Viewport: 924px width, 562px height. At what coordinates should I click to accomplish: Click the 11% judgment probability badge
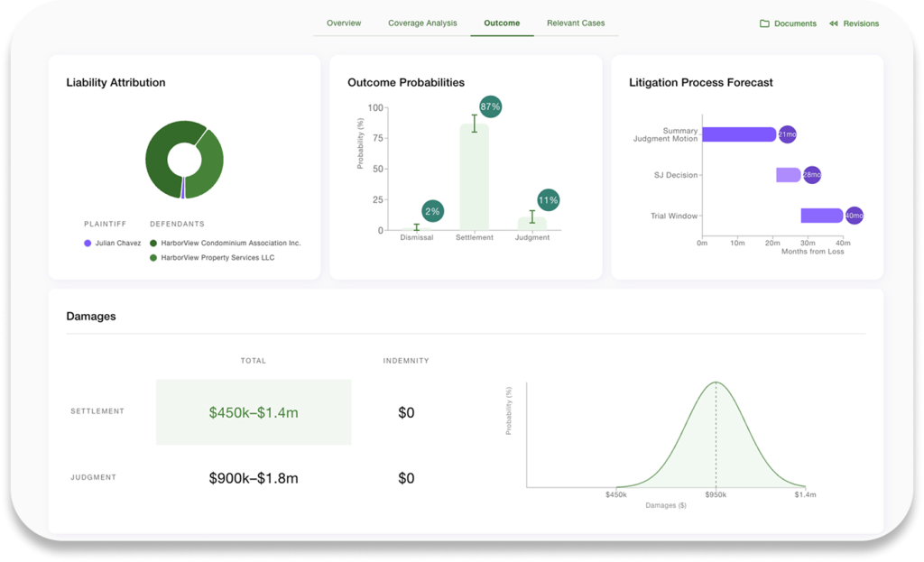[x=548, y=199]
